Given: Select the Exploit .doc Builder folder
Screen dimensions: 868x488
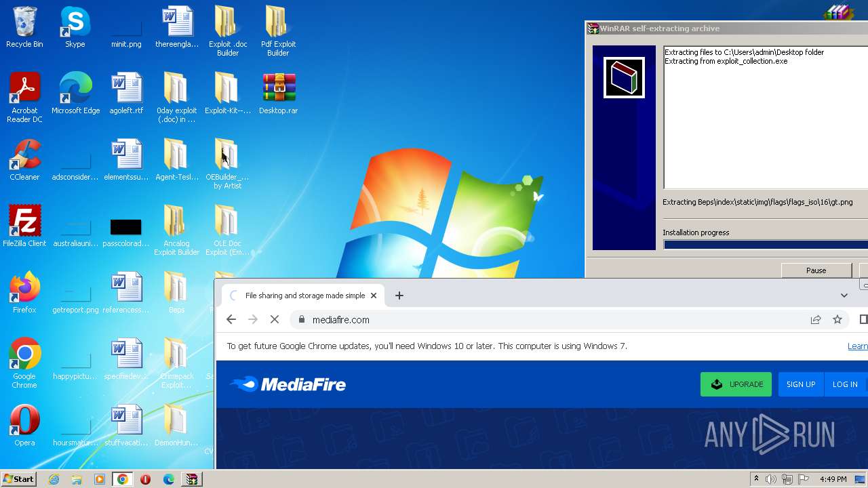Looking at the screenshot, I should (228, 30).
